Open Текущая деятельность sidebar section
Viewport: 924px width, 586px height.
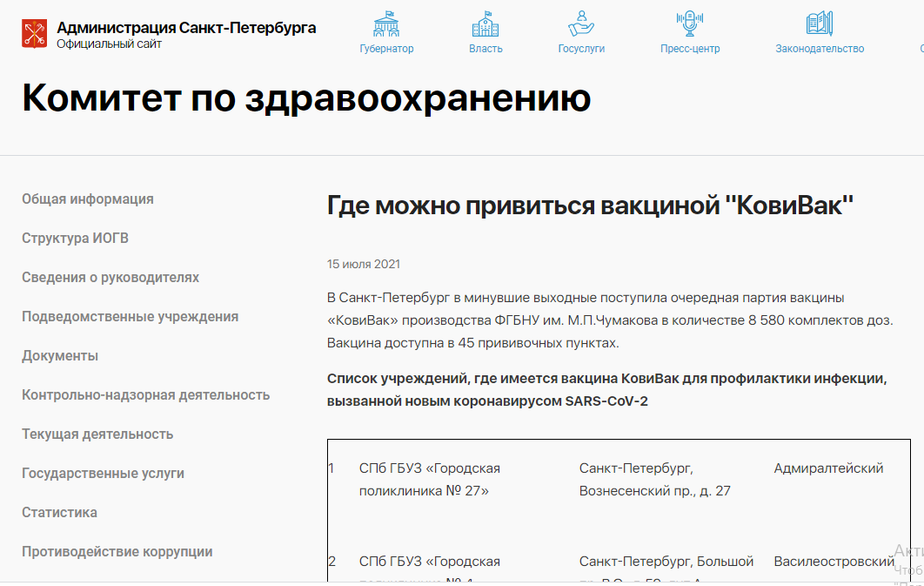[97, 434]
